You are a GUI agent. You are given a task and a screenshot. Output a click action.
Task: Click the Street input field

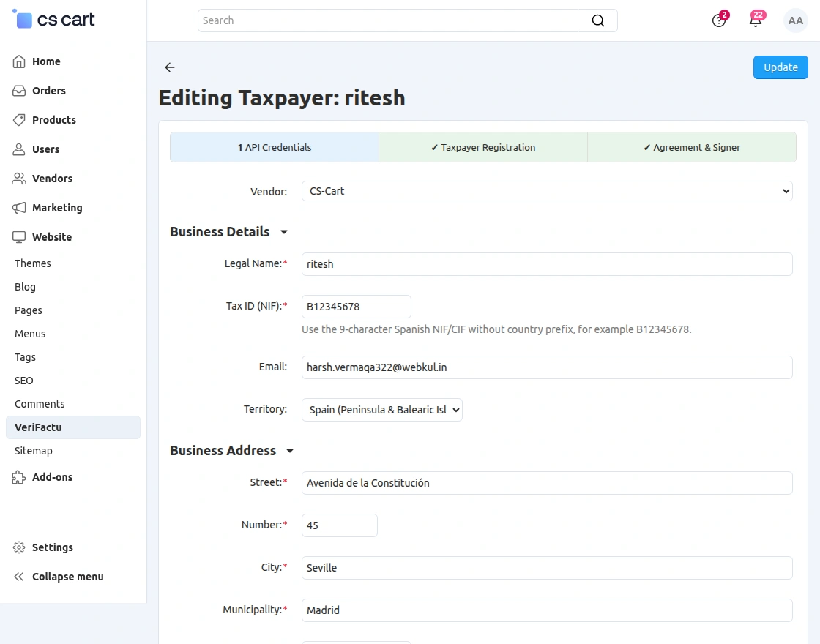[547, 483]
